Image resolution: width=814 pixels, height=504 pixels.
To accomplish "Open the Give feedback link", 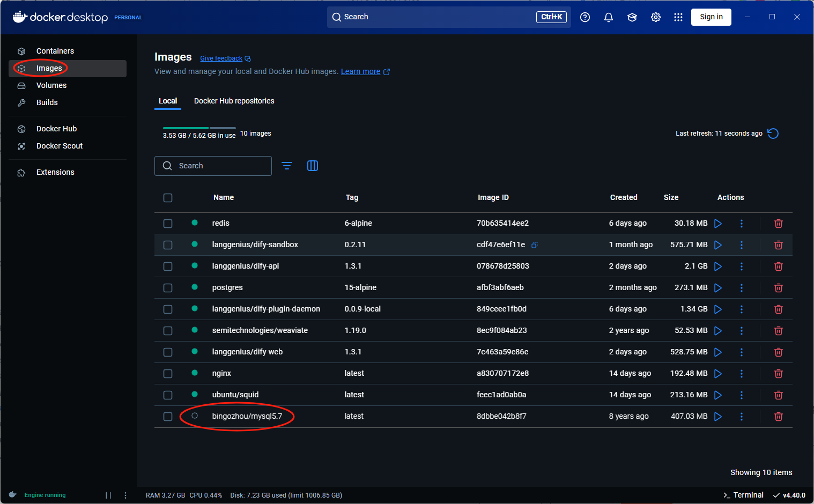I will [221, 58].
